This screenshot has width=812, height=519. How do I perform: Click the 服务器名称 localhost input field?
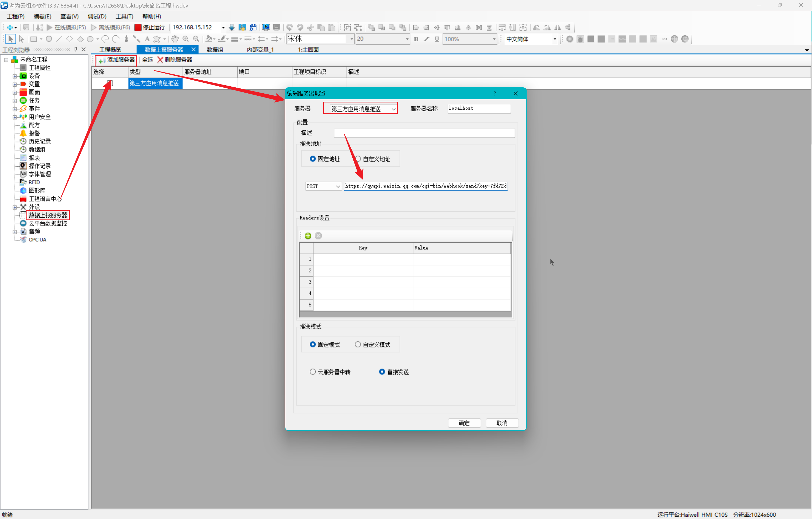pyautogui.click(x=479, y=108)
